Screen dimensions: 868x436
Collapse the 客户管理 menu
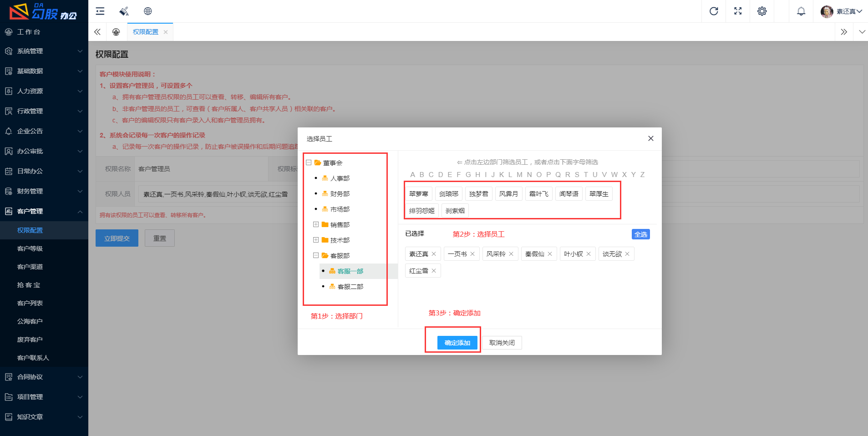[44, 211]
